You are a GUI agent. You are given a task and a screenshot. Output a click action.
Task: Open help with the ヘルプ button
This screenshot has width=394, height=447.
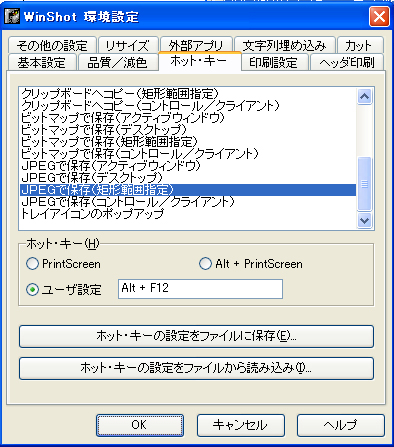click(341, 425)
